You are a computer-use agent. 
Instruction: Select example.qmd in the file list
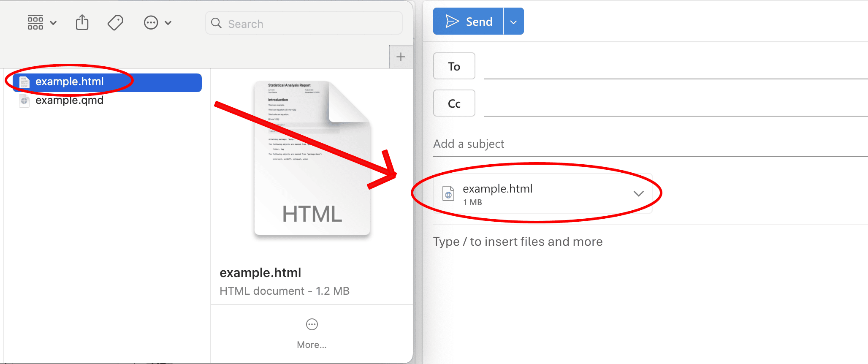click(x=70, y=101)
